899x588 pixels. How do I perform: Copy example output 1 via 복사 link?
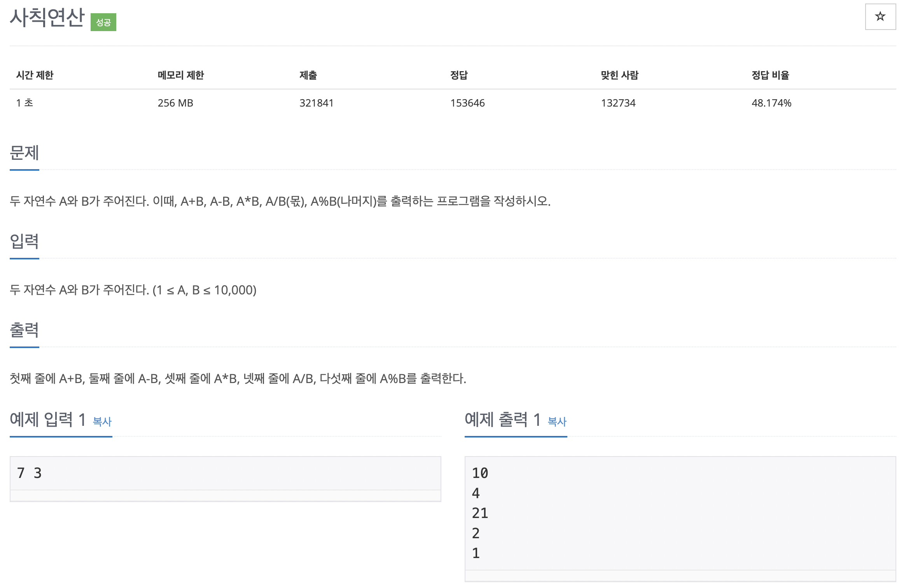(557, 422)
